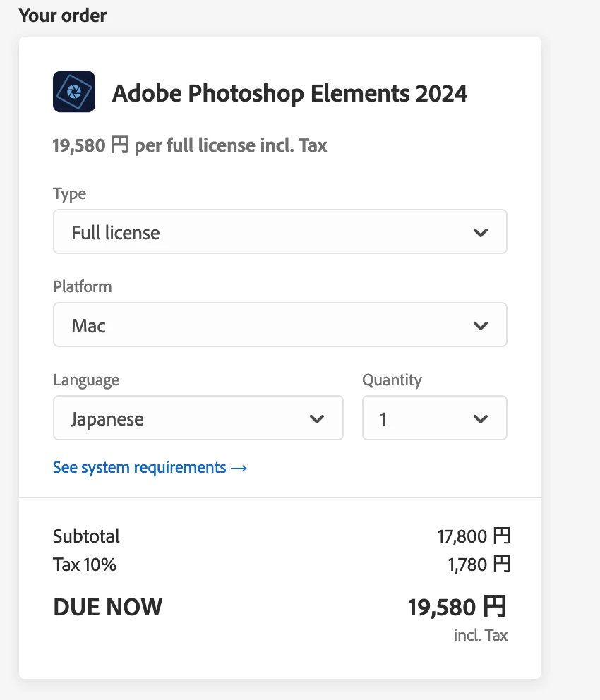Click the DUE NOW label
Viewport: 600px width, 700px height.
[x=107, y=607]
